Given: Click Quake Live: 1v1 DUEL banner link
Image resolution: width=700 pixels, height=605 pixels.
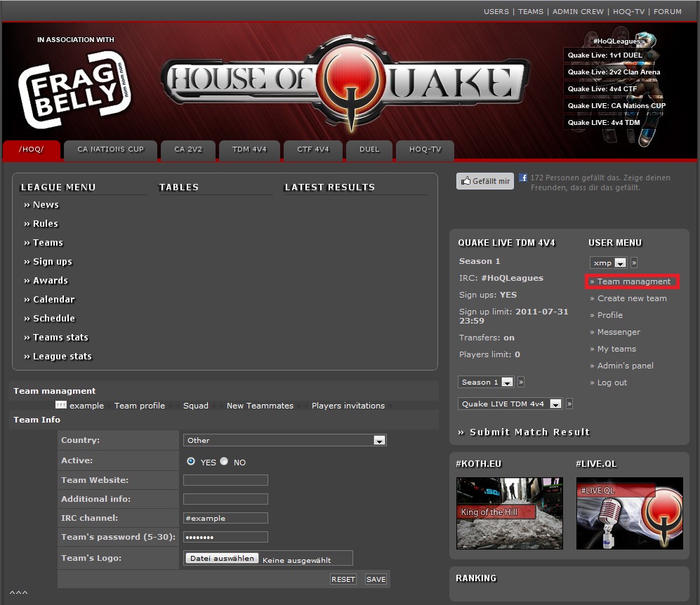Looking at the screenshot, I should (x=605, y=55).
